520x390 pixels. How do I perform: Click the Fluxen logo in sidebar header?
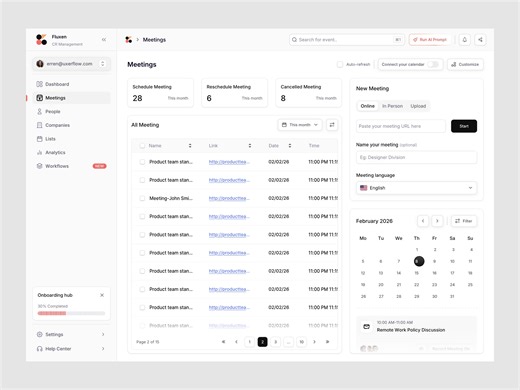[x=41, y=39]
